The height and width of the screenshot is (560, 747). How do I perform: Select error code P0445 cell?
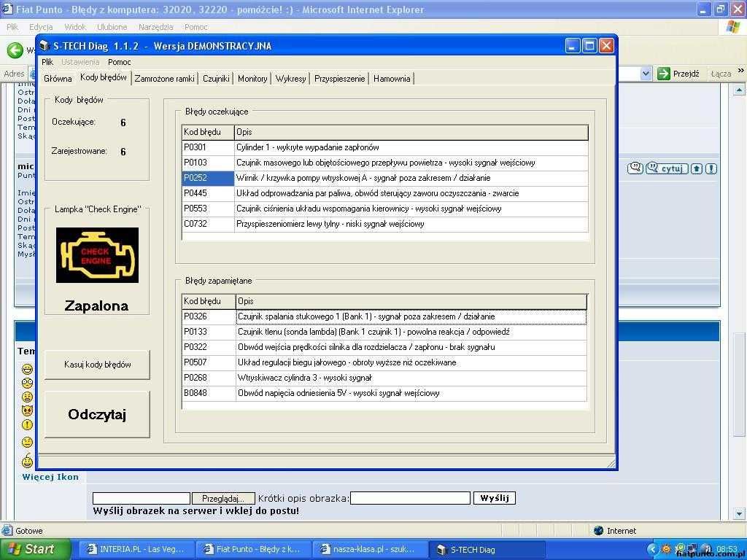point(208,192)
